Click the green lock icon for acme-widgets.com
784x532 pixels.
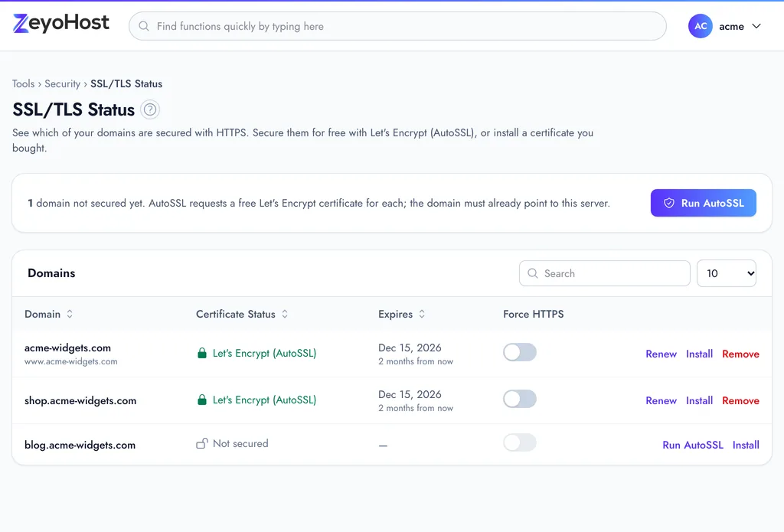click(202, 353)
